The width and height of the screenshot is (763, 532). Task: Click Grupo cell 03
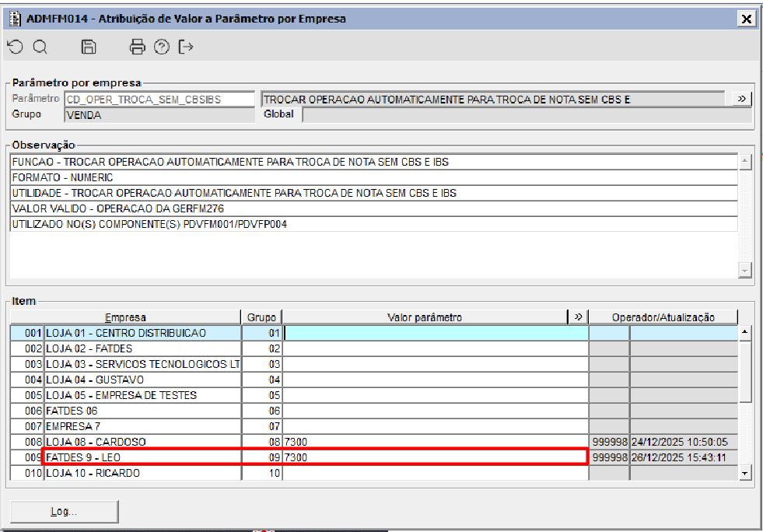coord(262,364)
